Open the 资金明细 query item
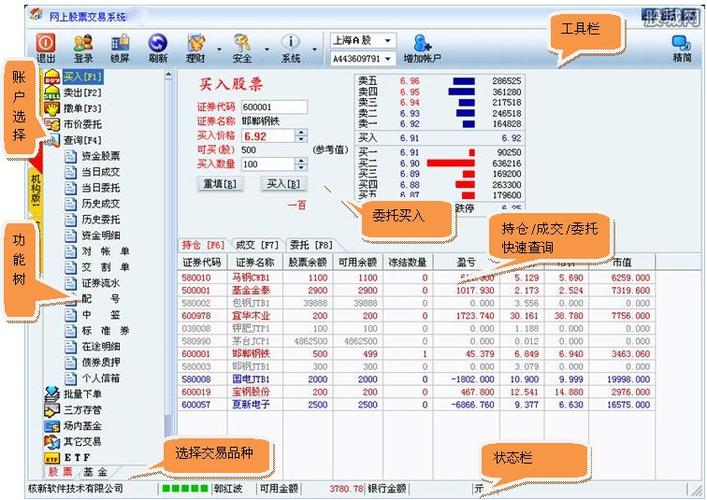This screenshot has width=707, height=500. 93,235
